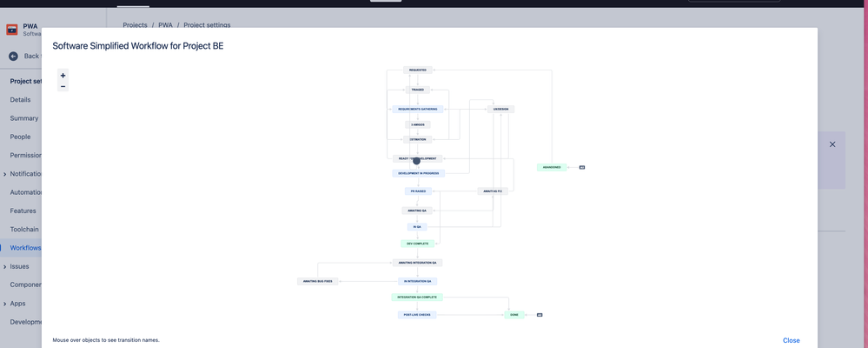Viewport: 868px width, 348px height.
Task: Open Summary in project settings sidebar
Action: (x=24, y=118)
